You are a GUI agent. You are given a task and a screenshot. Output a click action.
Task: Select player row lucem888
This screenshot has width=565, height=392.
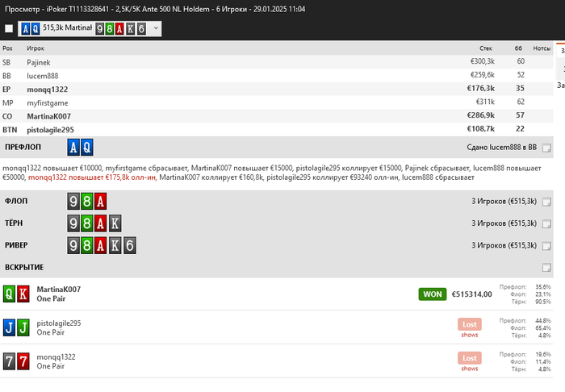[x=276, y=76]
